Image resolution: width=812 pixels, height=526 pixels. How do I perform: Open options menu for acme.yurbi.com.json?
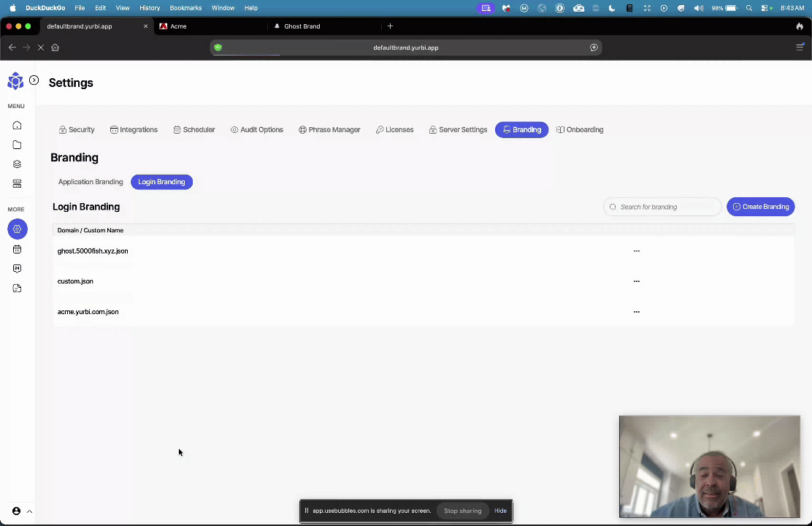click(x=637, y=312)
